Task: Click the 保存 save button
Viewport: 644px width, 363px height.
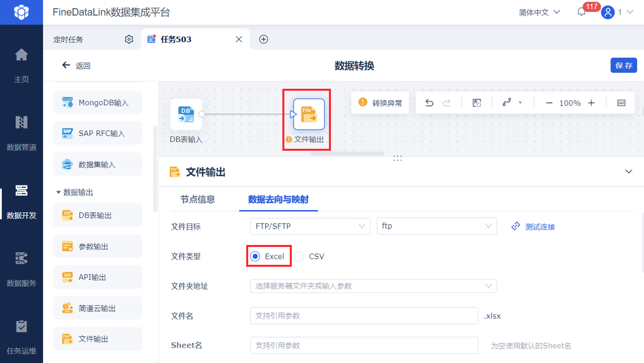Action: [624, 65]
